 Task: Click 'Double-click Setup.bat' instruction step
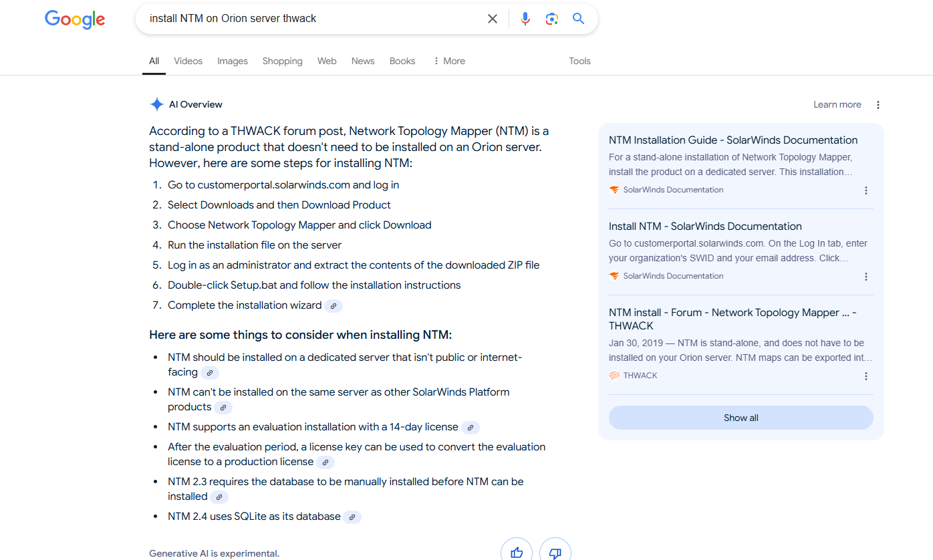[x=314, y=285]
